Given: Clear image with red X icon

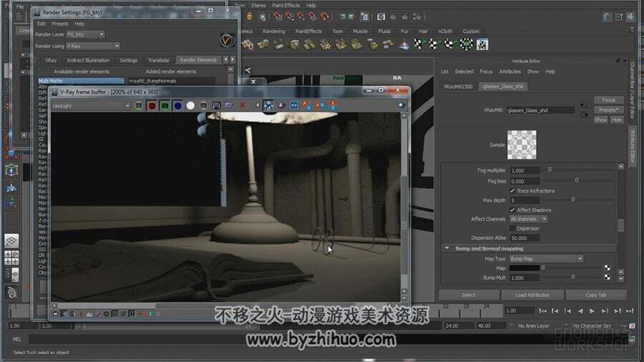Looking at the screenshot, I should coord(242,105).
